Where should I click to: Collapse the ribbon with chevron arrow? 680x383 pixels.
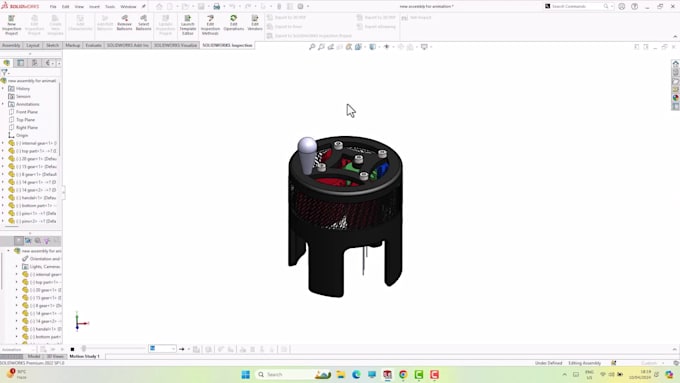[x=675, y=36]
